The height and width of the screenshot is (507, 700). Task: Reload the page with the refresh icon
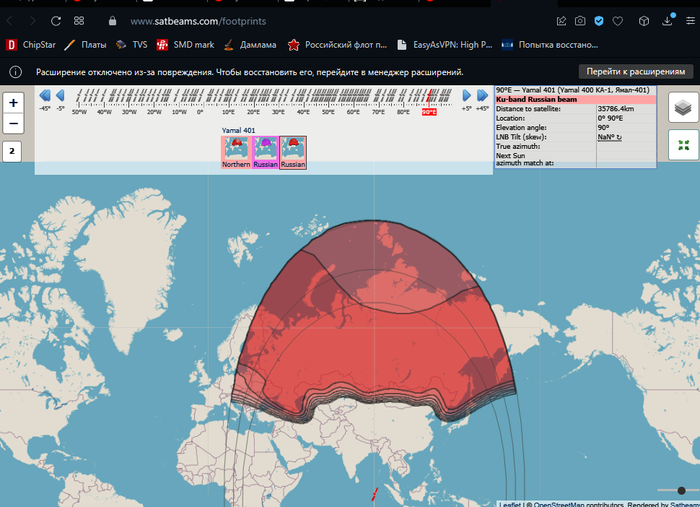pos(55,21)
